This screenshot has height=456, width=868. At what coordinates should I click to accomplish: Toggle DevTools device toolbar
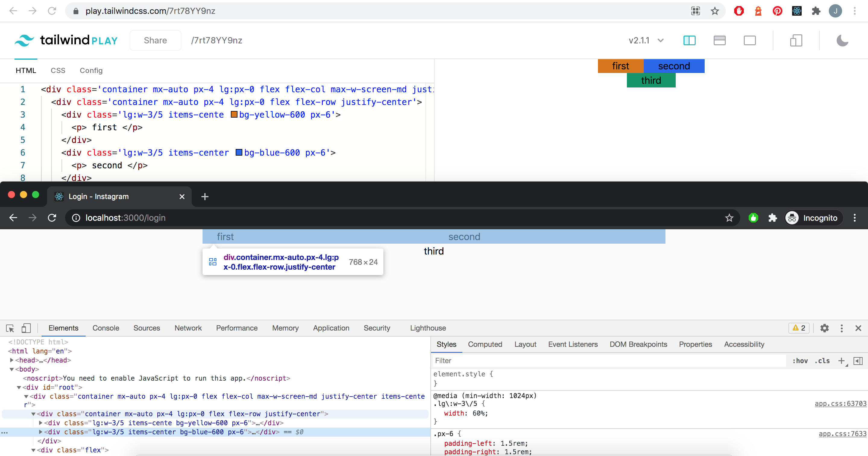point(26,328)
